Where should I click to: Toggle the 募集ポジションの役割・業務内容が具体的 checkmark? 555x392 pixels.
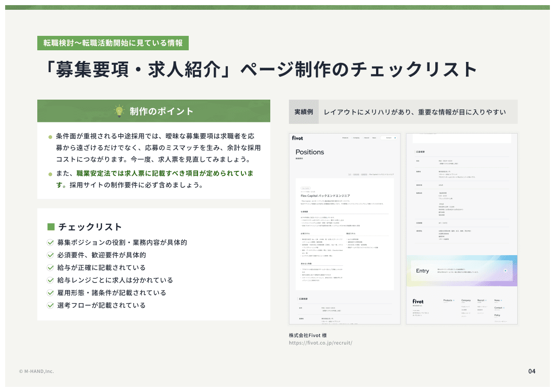(50, 243)
